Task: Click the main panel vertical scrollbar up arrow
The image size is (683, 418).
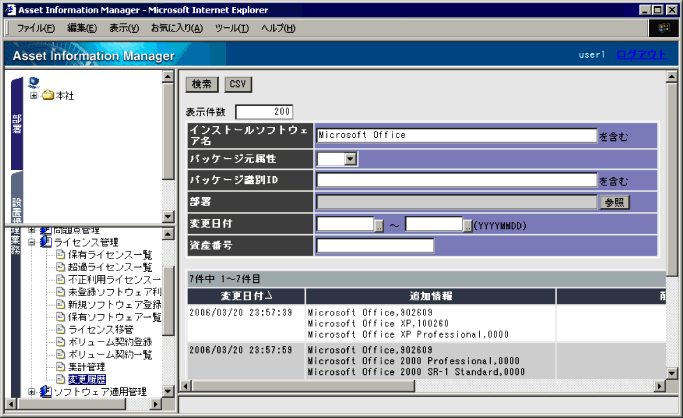Action: (672, 77)
